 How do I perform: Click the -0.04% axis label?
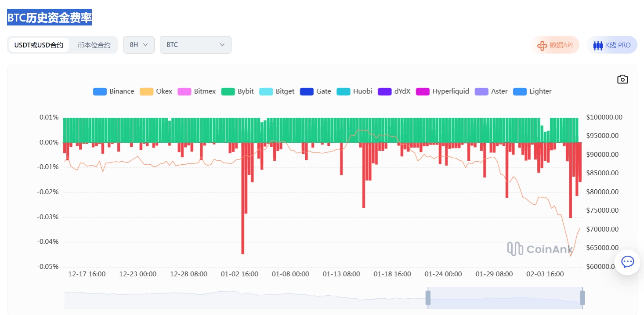48,242
